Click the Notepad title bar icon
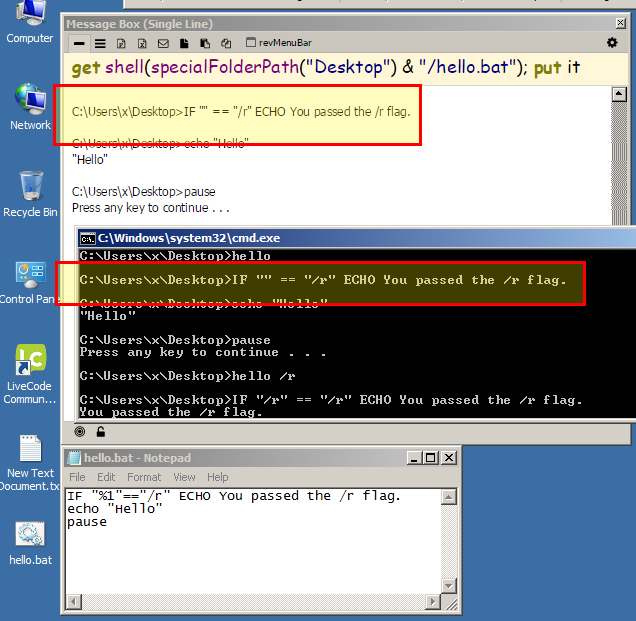This screenshot has height=621, width=636. click(x=74, y=458)
